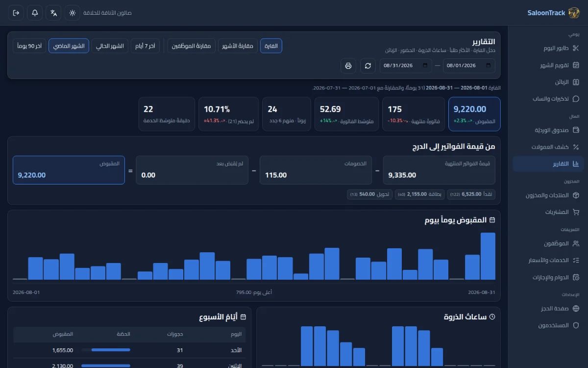Click the 24 زبوناً customers card

click(x=287, y=114)
